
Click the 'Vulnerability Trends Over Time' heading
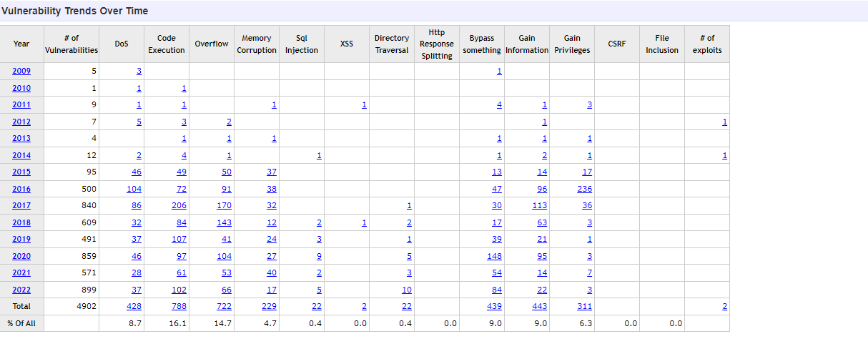click(x=74, y=11)
